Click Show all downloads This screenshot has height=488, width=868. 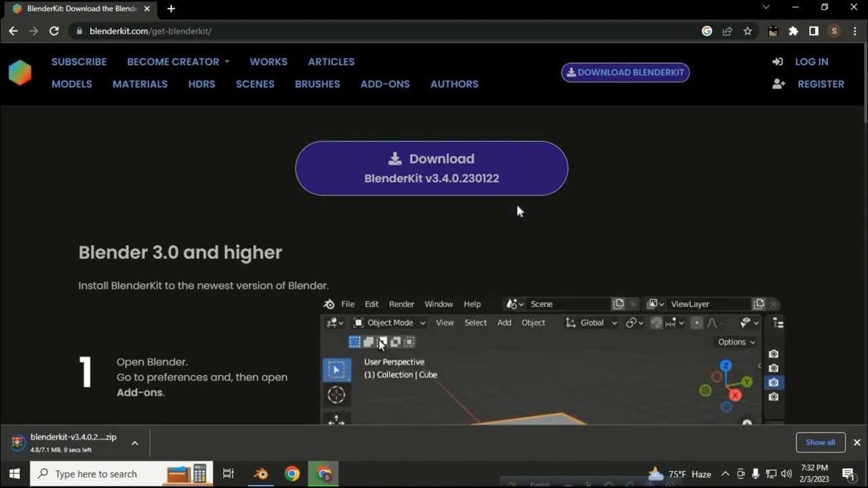pyautogui.click(x=821, y=443)
